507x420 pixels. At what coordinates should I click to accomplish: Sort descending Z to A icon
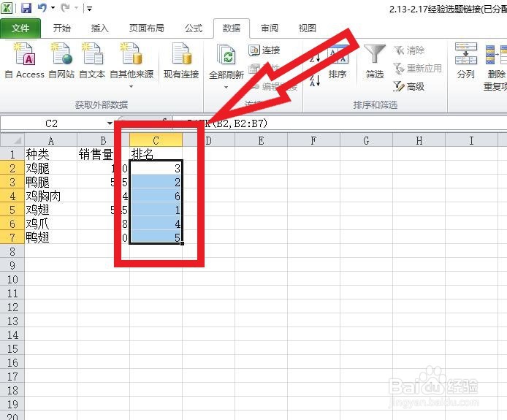315,80
